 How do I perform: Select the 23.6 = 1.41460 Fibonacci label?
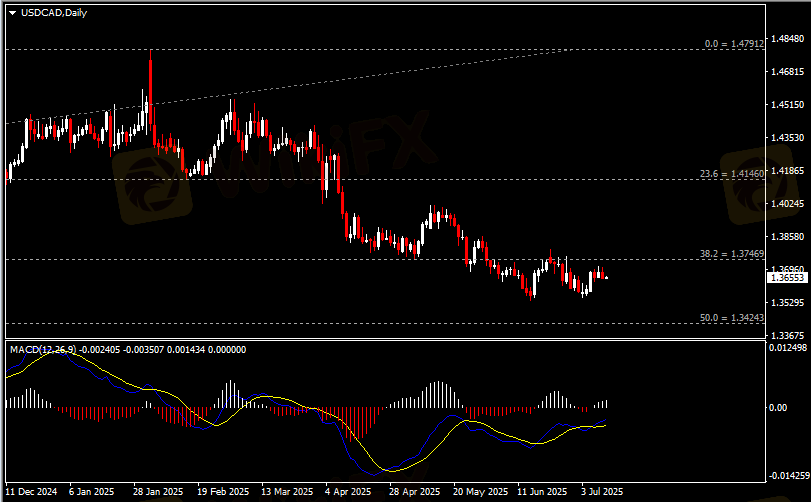(x=732, y=174)
